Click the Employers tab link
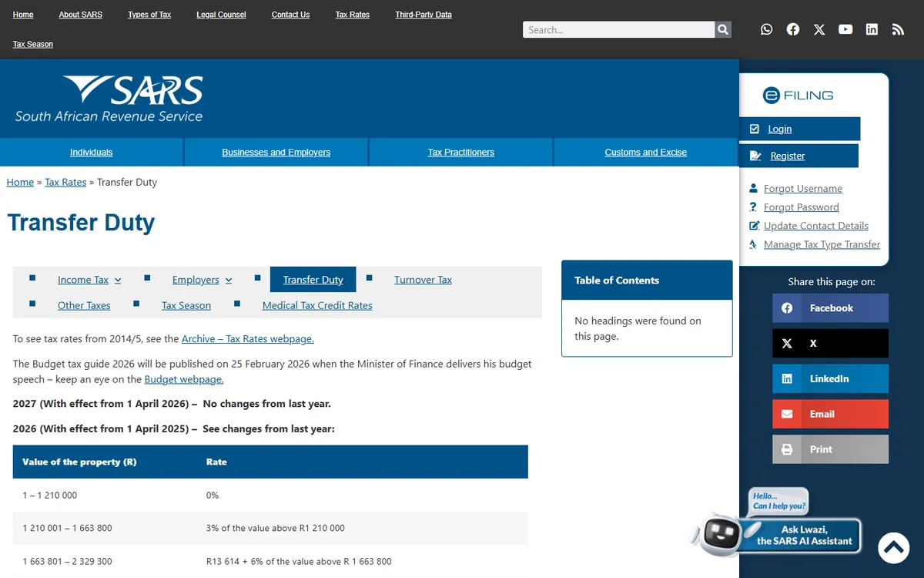924x578 pixels. (x=196, y=280)
